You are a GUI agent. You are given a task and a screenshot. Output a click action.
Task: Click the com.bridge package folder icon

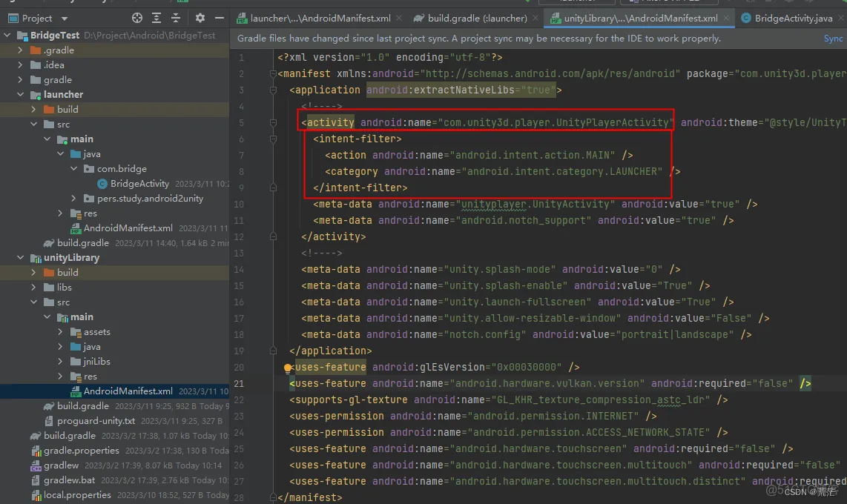89,169
